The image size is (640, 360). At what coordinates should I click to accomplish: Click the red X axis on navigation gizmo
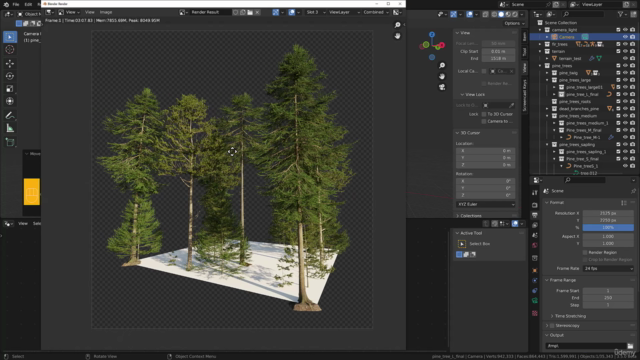[442, 45]
